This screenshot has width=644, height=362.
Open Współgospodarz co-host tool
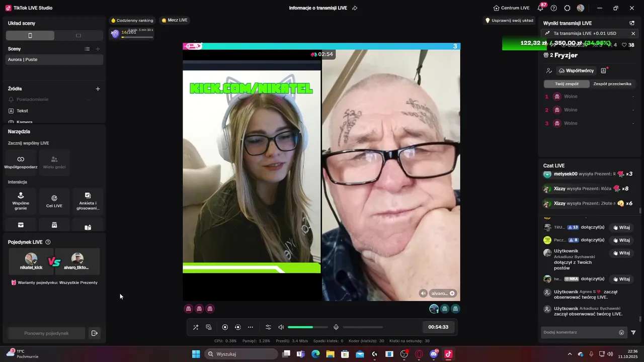(x=21, y=162)
